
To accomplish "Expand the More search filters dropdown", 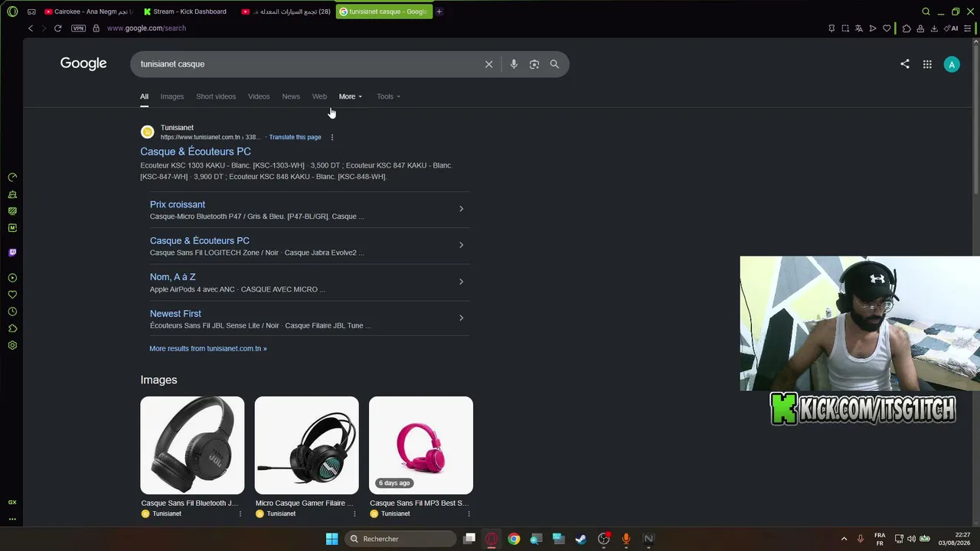I will point(351,96).
